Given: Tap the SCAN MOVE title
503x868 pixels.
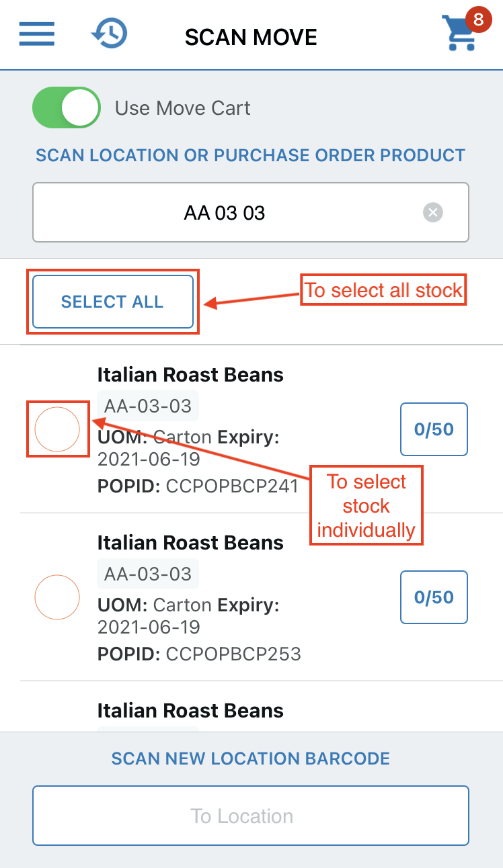Looking at the screenshot, I should (251, 37).
